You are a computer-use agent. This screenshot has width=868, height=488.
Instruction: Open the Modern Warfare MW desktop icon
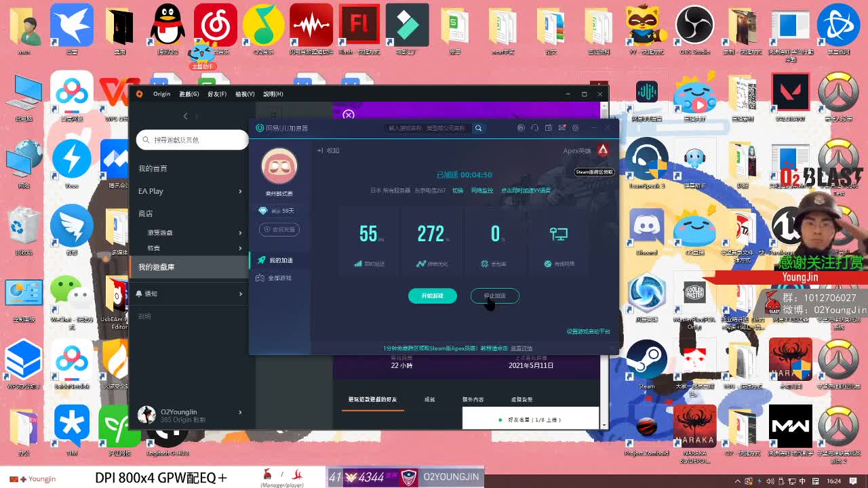(790, 431)
